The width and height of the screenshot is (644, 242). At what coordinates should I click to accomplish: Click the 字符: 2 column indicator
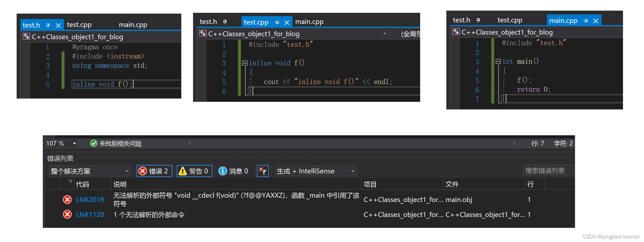pyautogui.click(x=563, y=143)
